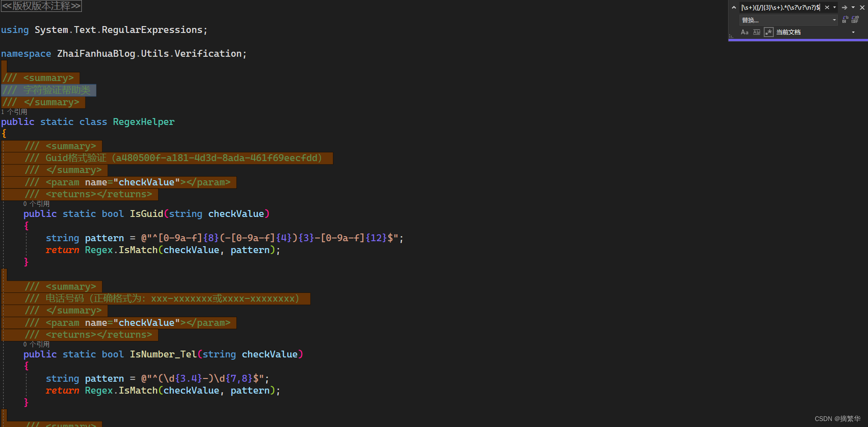Click the 替换... replace input field

tap(785, 20)
